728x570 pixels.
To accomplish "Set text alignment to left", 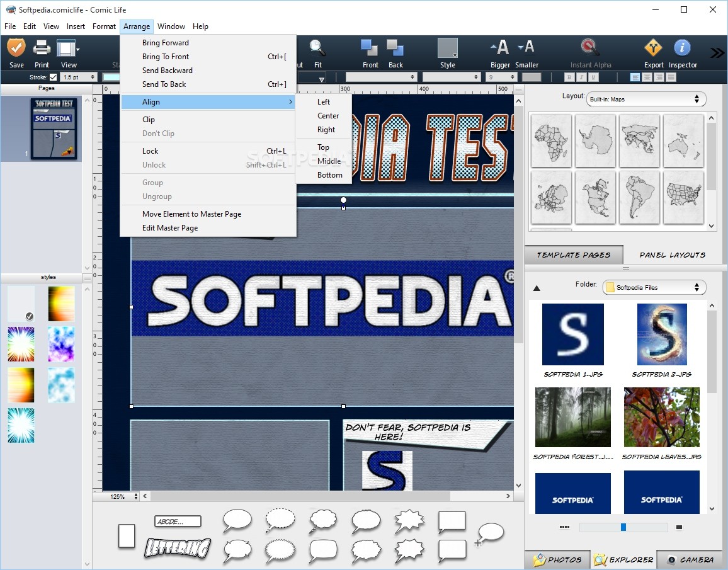I will 635,77.
